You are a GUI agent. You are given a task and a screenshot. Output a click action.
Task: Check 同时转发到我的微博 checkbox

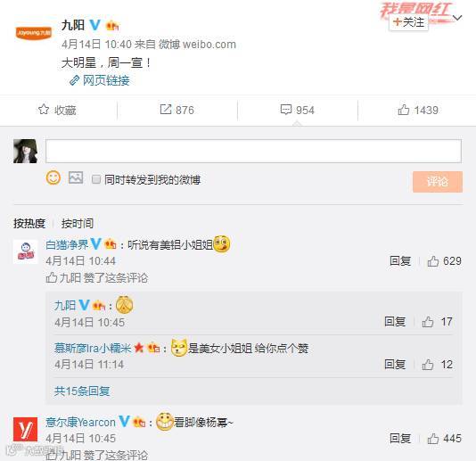[x=96, y=179]
